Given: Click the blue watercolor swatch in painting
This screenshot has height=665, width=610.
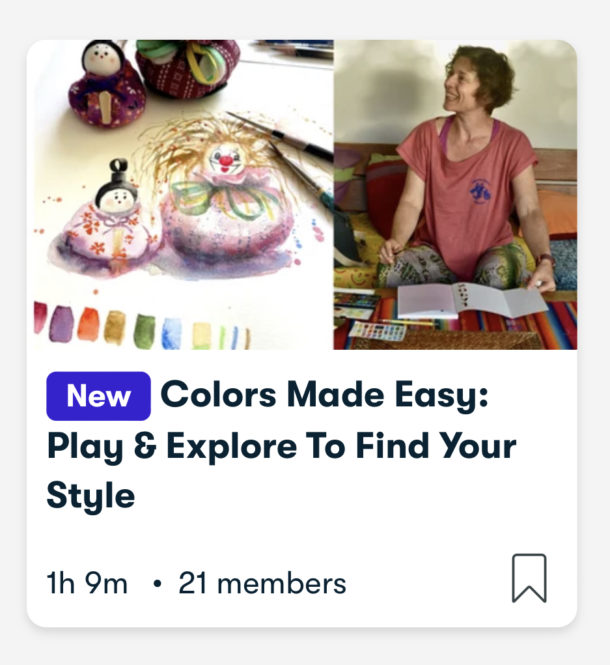Looking at the screenshot, I should [x=172, y=334].
